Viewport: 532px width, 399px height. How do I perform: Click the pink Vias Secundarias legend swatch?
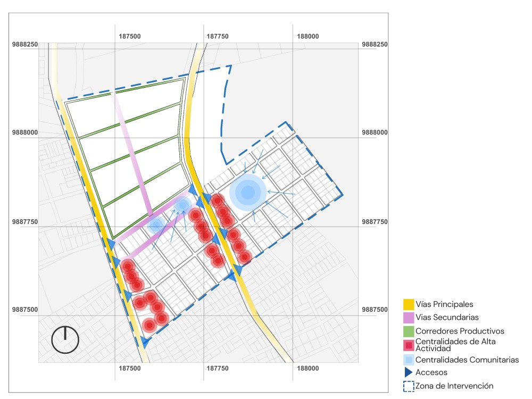(409, 318)
